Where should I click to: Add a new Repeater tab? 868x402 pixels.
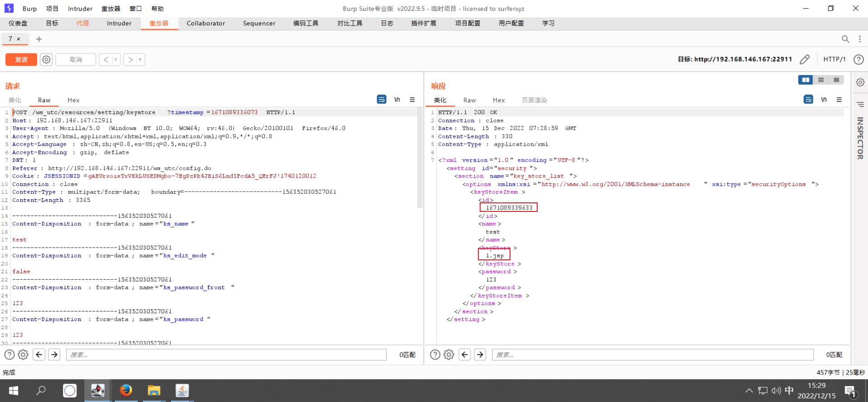tap(39, 39)
